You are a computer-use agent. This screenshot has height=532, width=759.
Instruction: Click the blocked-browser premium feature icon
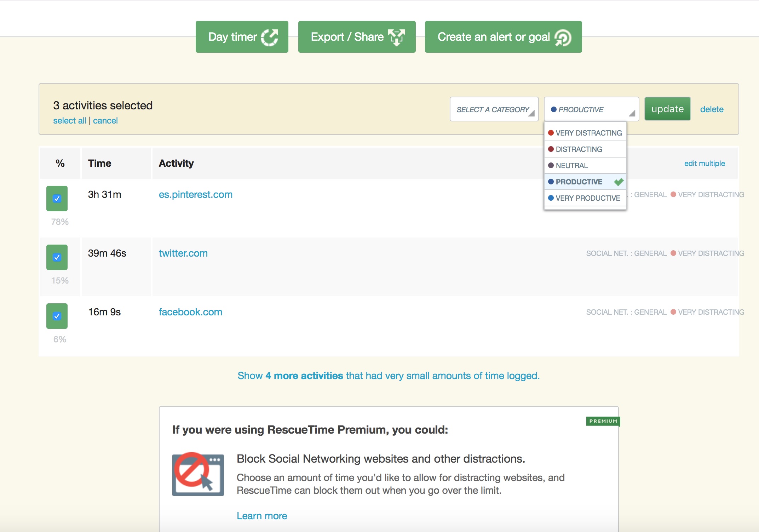pos(198,474)
